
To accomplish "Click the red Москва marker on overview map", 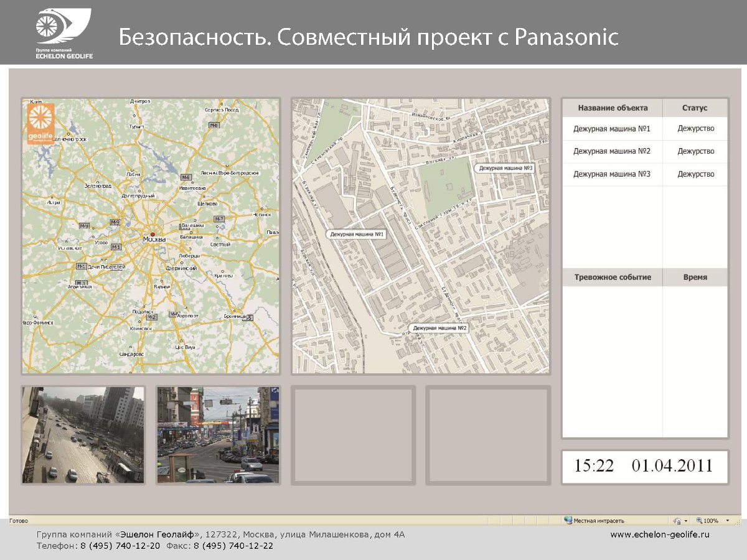I will [x=153, y=235].
